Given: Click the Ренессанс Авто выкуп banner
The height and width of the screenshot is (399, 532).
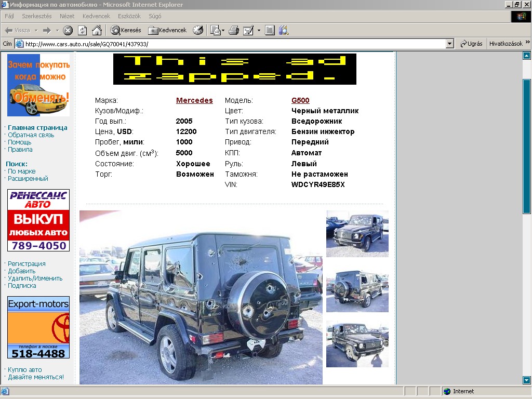Looking at the screenshot, I should [x=38, y=220].
